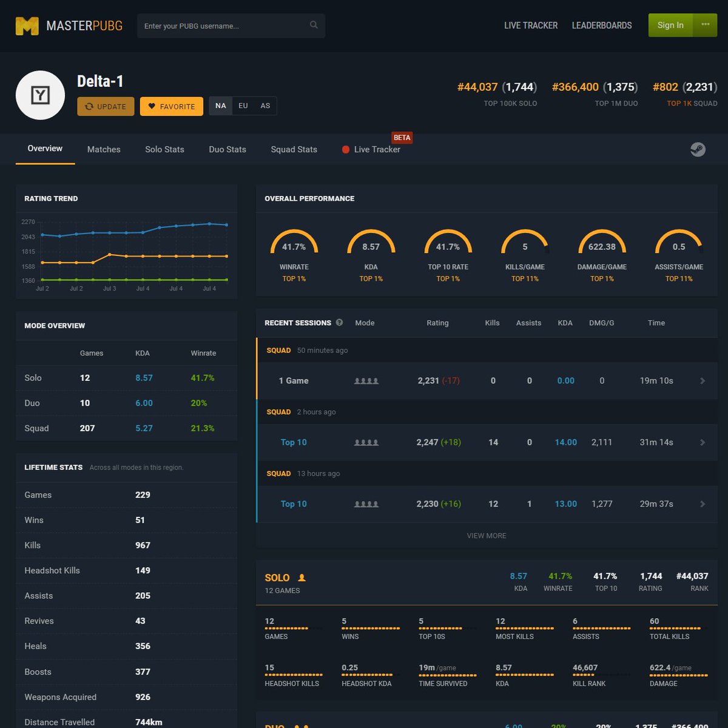The image size is (728, 728).
Task: Click the Solo section heading
Action: [277, 578]
